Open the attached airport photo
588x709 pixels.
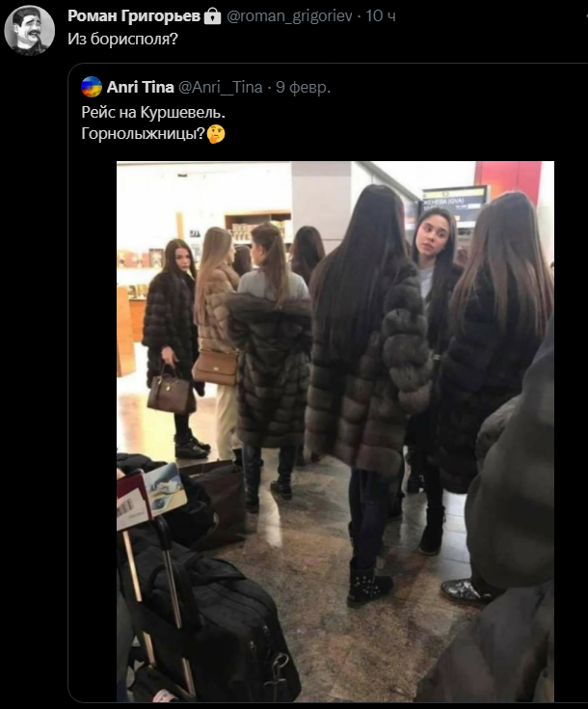(x=335, y=431)
